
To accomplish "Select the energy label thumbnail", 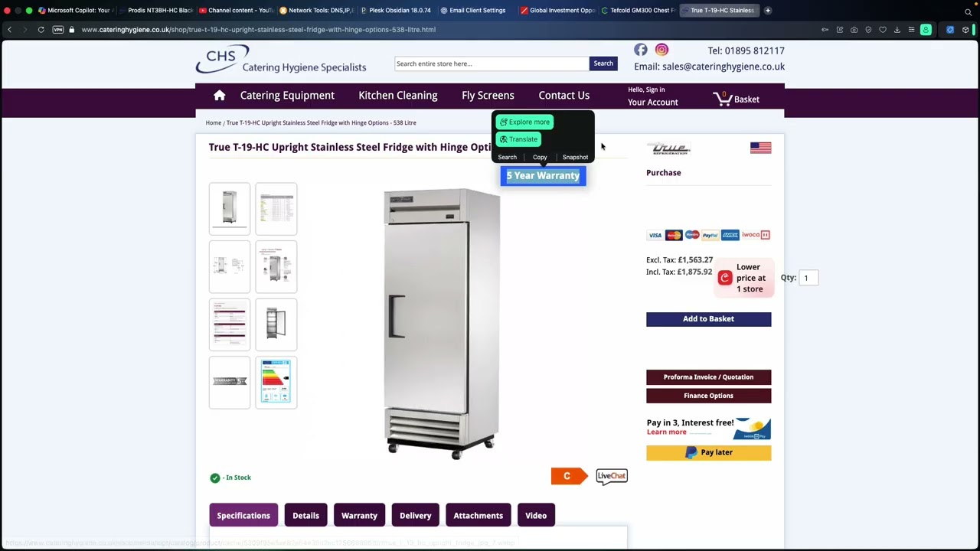I will [276, 382].
